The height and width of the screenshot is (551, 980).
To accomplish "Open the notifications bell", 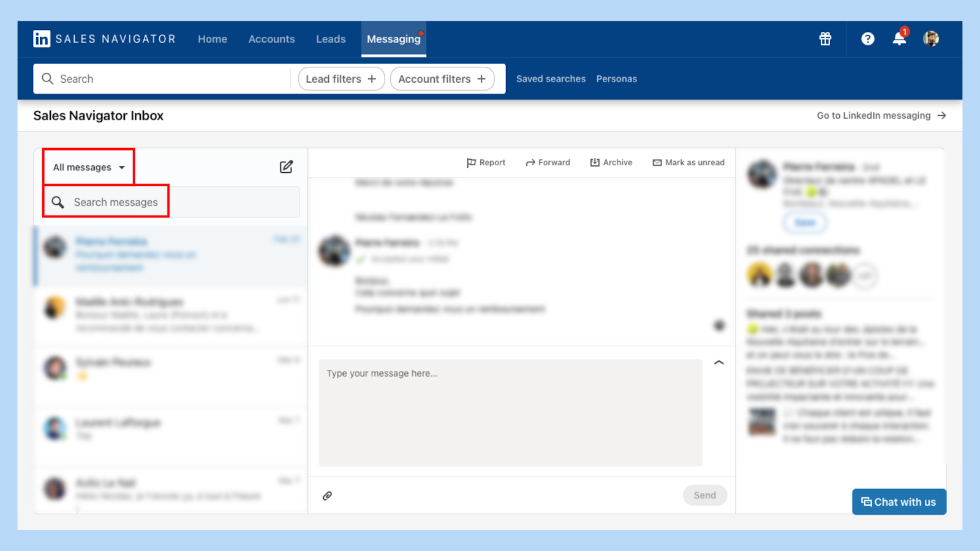I will (899, 39).
